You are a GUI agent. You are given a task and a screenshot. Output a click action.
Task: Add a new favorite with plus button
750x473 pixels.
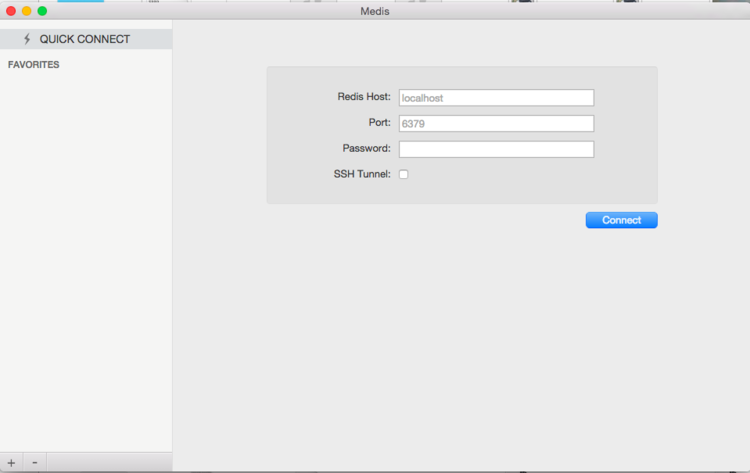[11, 463]
